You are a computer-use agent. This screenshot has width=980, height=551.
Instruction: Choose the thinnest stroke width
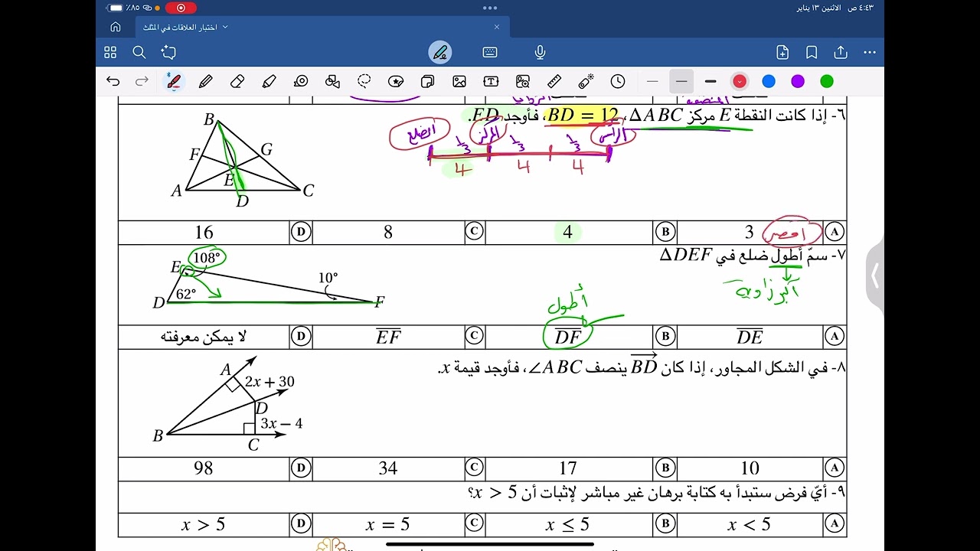(652, 81)
